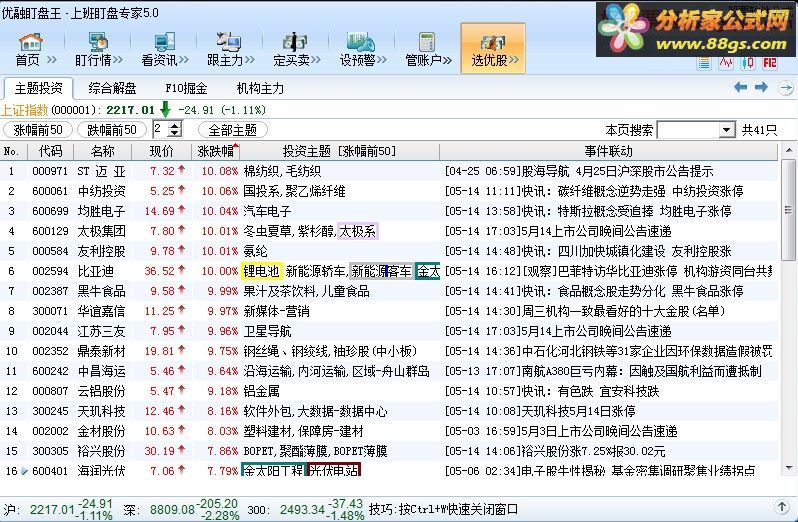The height and width of the screenshot is (522, 798).
Task: Switch to the 机构主力 tab
Action: click(260, 88)
